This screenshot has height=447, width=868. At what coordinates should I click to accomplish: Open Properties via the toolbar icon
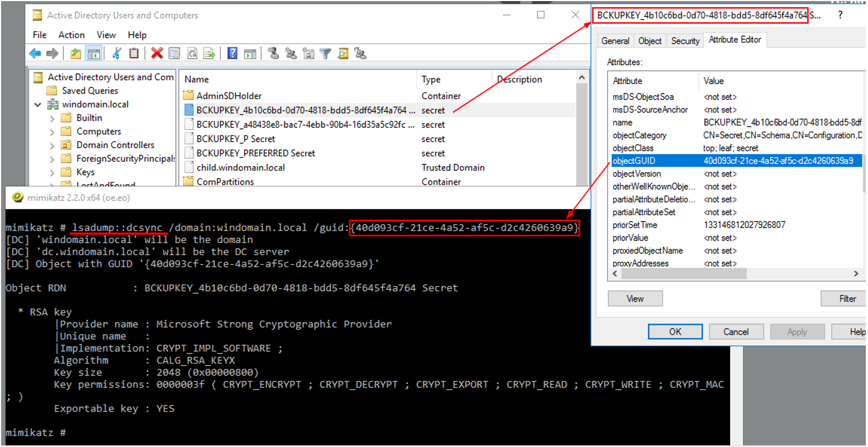[x=174, y=54]
